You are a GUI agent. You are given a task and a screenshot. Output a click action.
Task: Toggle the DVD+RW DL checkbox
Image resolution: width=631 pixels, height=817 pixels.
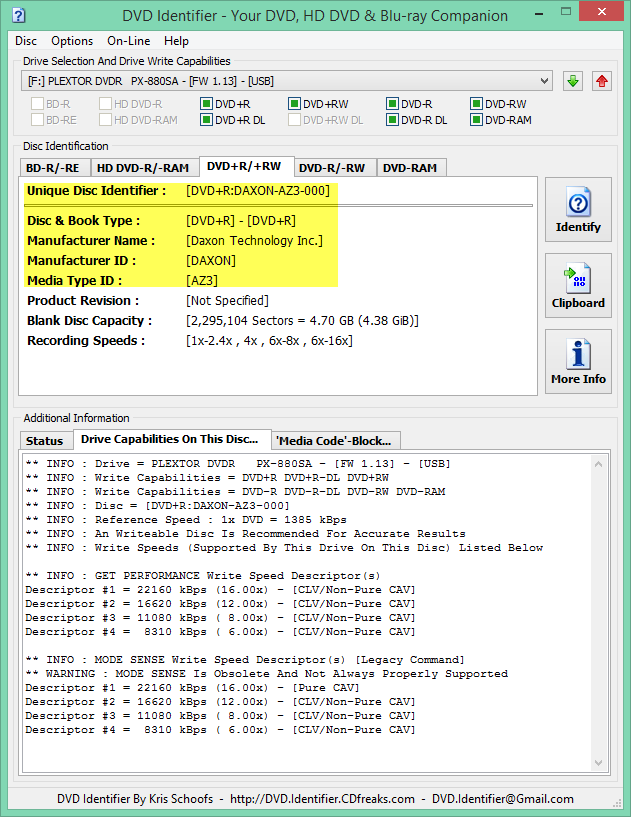click(x=294, y=120)
